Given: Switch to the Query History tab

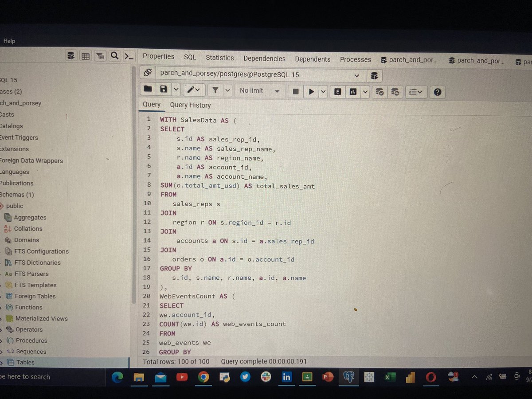Looking at the screenshot, I should [x=190, y=105].
